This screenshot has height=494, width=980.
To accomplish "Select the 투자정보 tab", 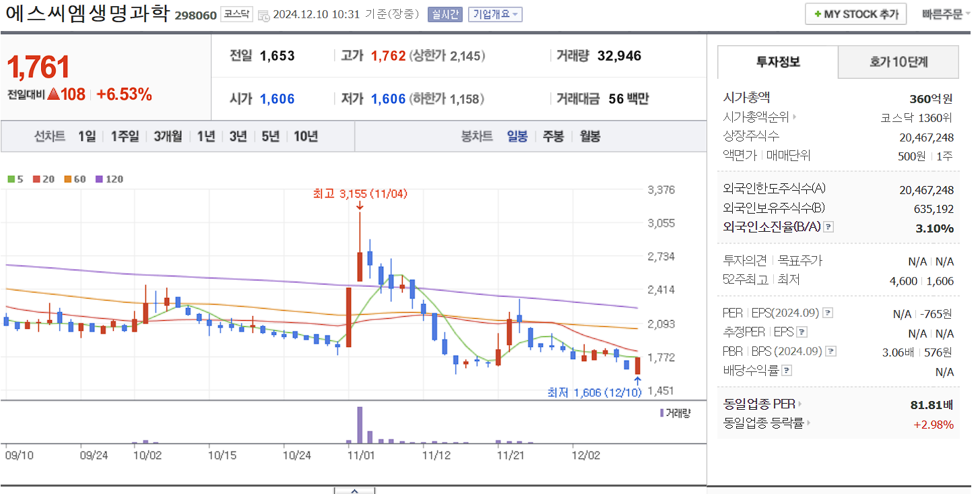I will [x=777, y=61].
